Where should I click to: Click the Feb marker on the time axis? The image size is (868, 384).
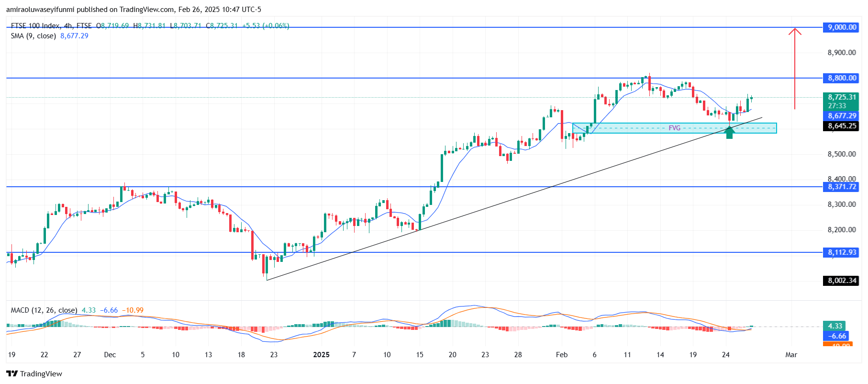[562, 355]
